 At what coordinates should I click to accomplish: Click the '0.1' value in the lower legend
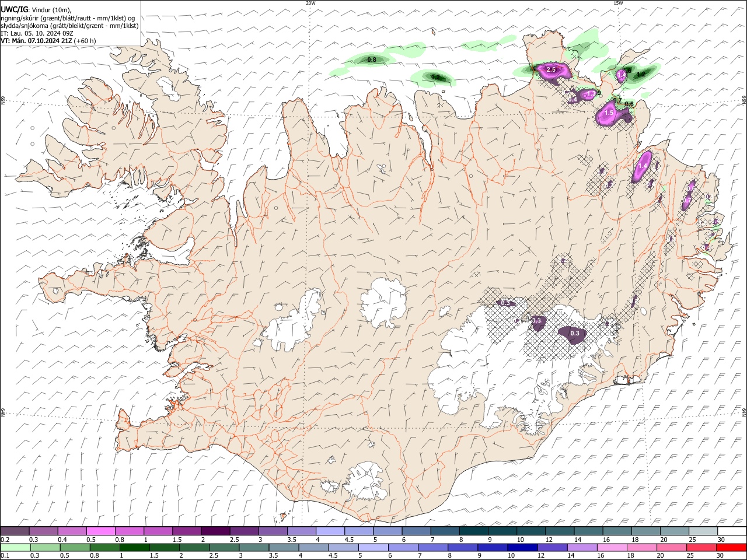[5, 555]
